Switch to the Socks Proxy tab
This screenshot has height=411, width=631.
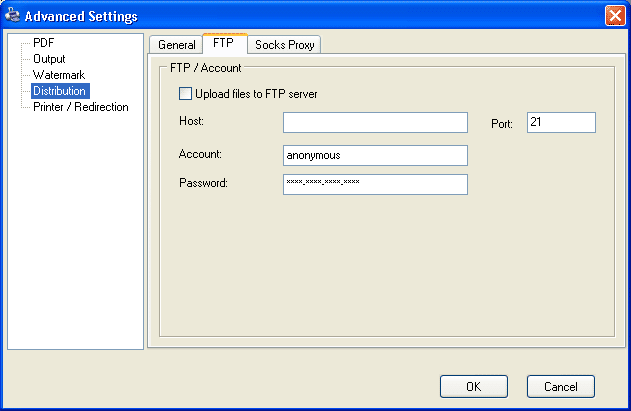coord(284,45)
